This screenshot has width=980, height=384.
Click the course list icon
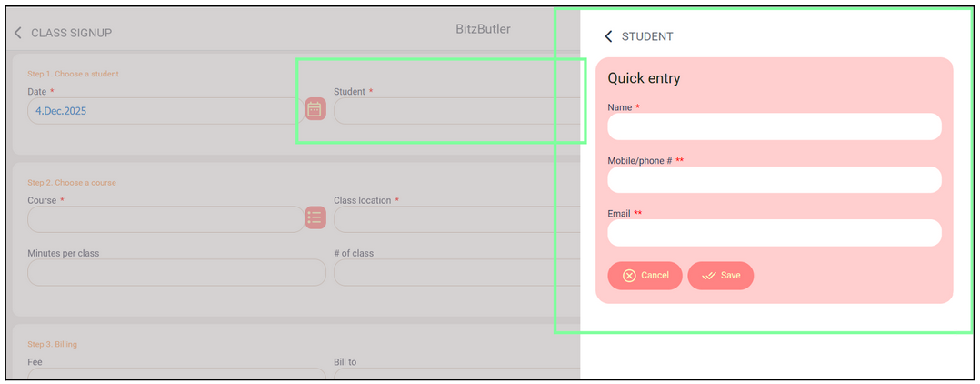tap(315, 218)
